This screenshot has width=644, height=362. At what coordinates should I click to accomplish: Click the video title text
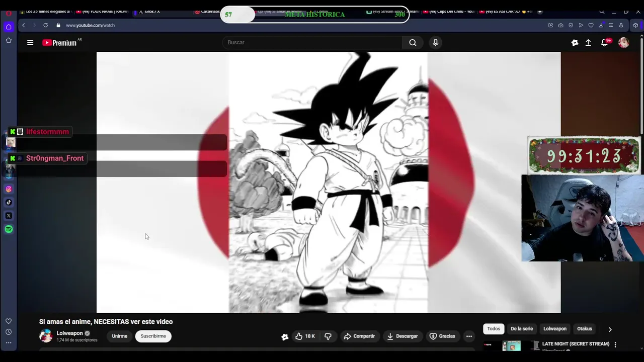click(106, 322)
